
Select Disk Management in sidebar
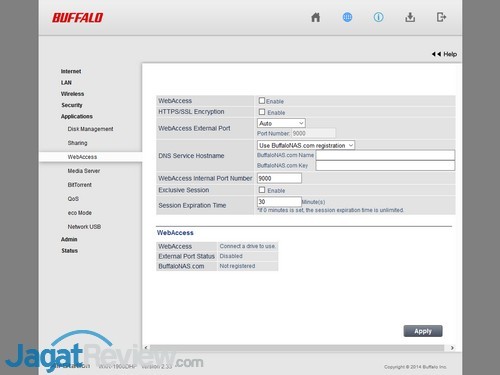pos(90,129)
